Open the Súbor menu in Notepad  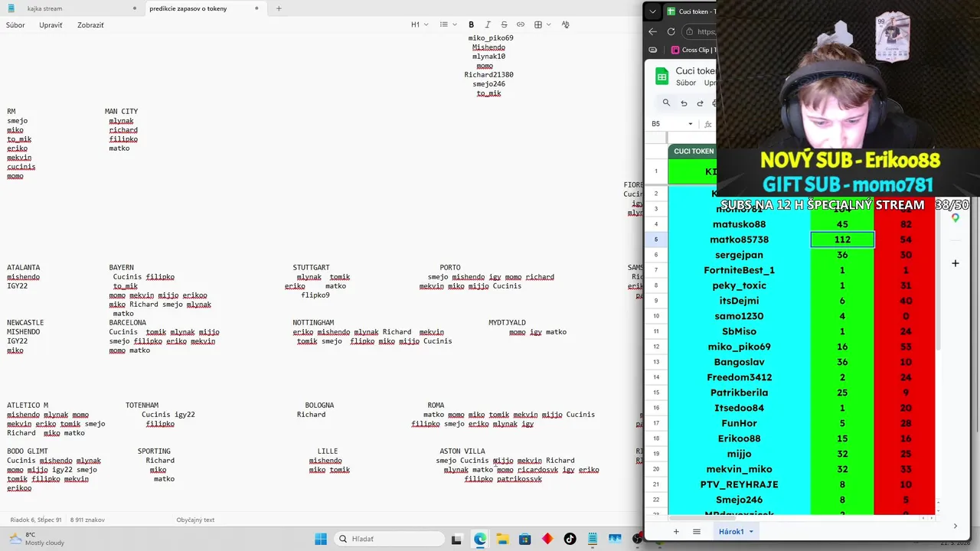click(x=15, y=25)
